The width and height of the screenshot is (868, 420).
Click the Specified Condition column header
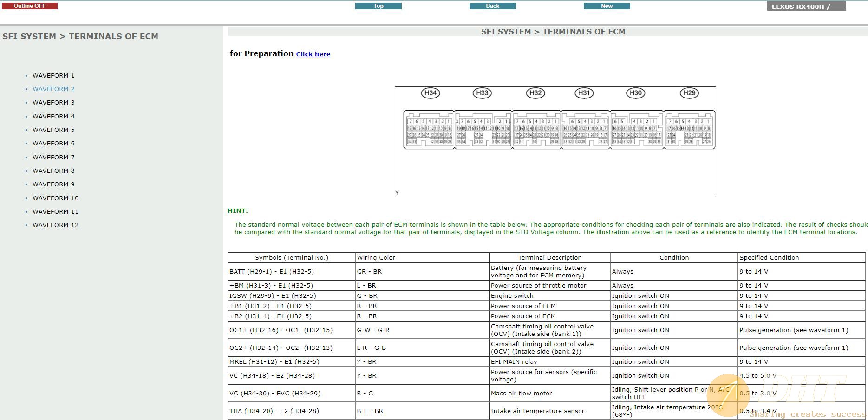click(x=802, y=257)
